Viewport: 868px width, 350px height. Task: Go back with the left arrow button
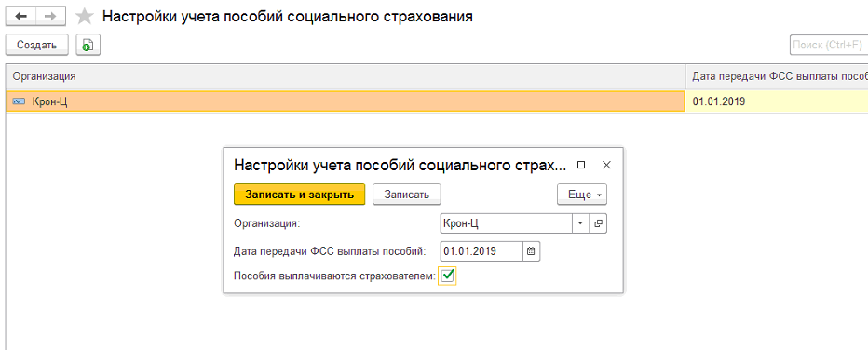click(21, 16)
